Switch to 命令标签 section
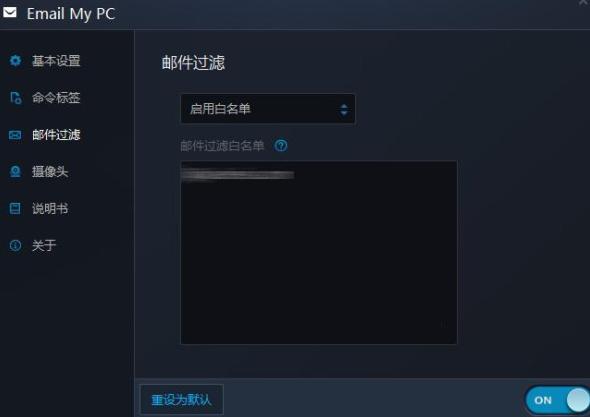The width and height of the screenshot is (590, 417). [x=56, y=97]
